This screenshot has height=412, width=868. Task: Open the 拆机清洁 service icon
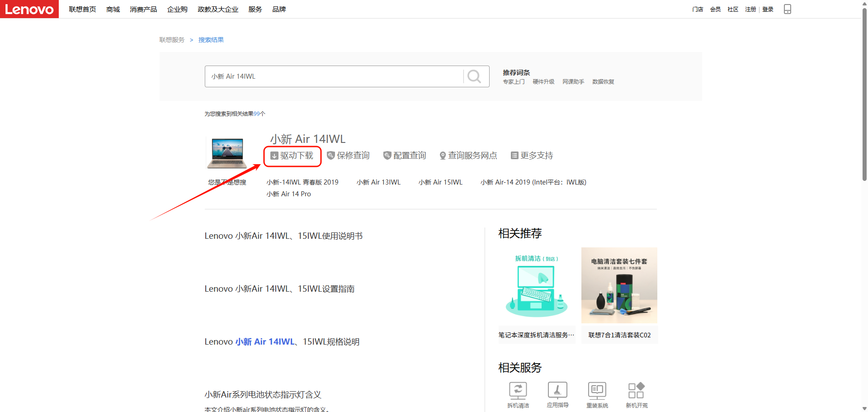[518, 390]
